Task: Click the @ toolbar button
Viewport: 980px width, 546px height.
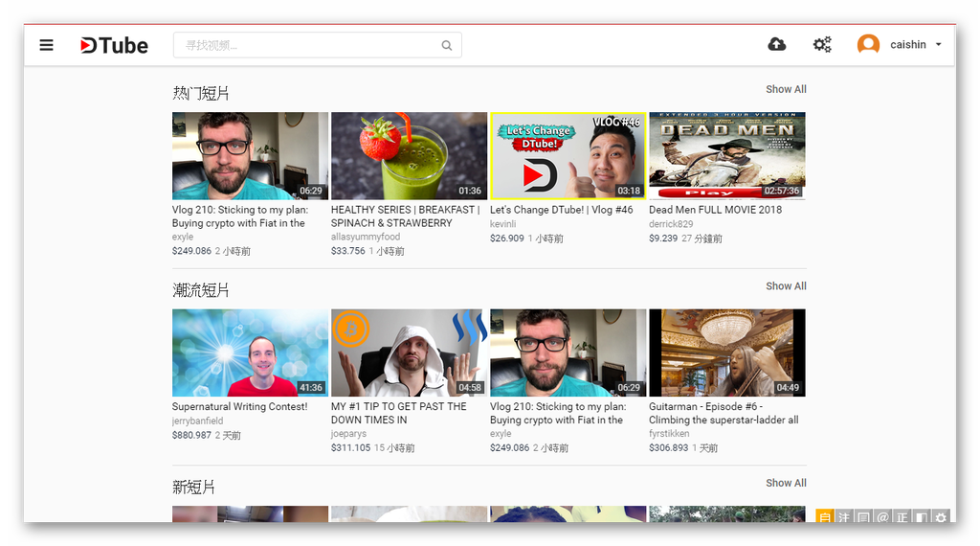Action: (x=882, y=516)
